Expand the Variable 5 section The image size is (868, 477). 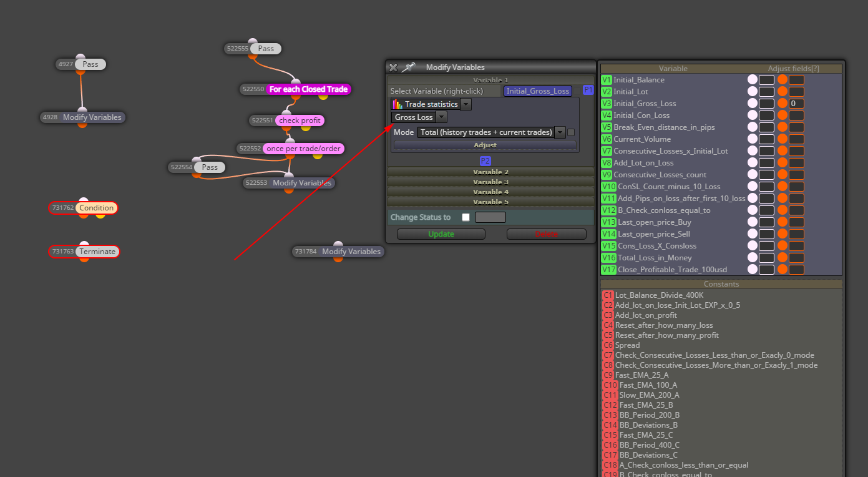coord(490,202)
